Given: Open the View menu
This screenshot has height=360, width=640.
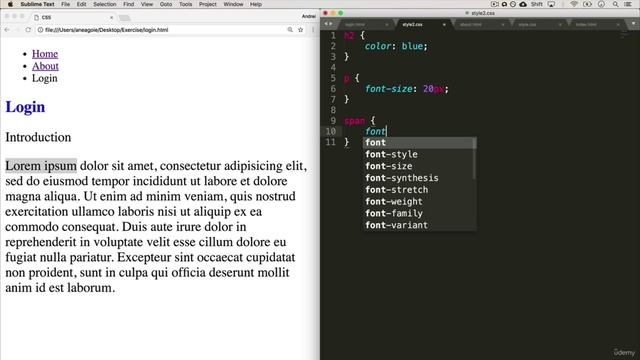Looking at the screenshot, I should tap(147, 4).
